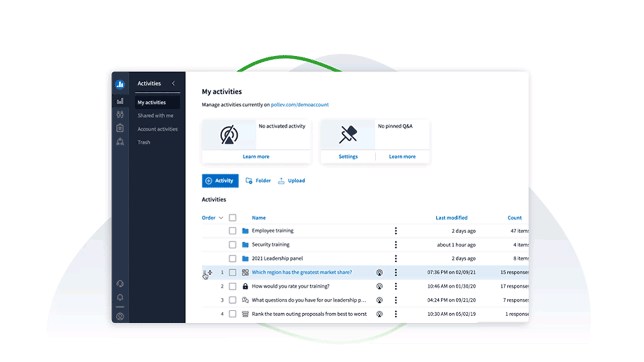Open the pollev.com/demoaccount link
Image resolution: width=644 pixels, height=362 pixels.
pos(300,105)
